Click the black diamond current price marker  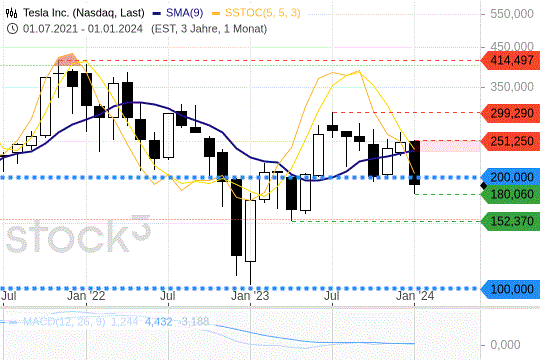[484, 186]
